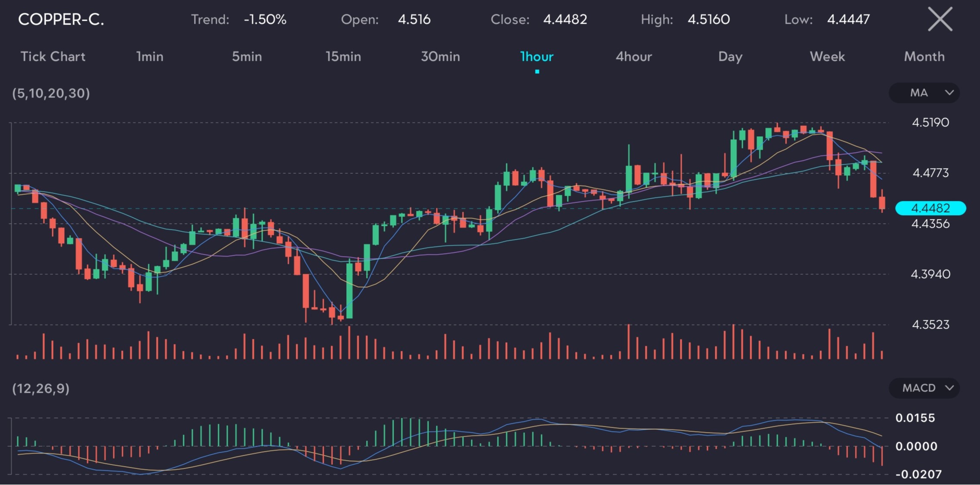Image resolution: width=980 pixels, height=485 pixels.
Task: Click the Trend -1.50% value
Action: tap(265, 19)
